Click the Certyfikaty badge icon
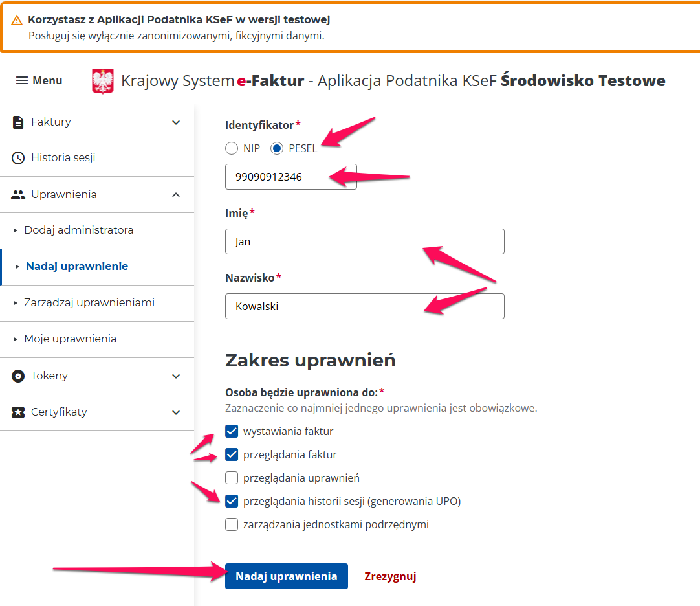Screen dimensions: 700x606 (x=18, y=412)
